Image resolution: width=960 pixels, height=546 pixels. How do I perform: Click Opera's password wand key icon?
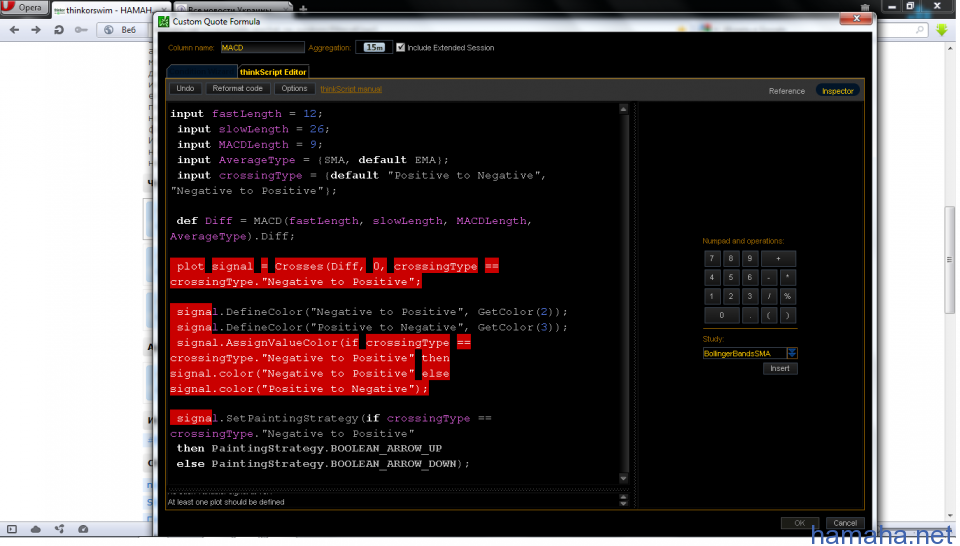81,29
